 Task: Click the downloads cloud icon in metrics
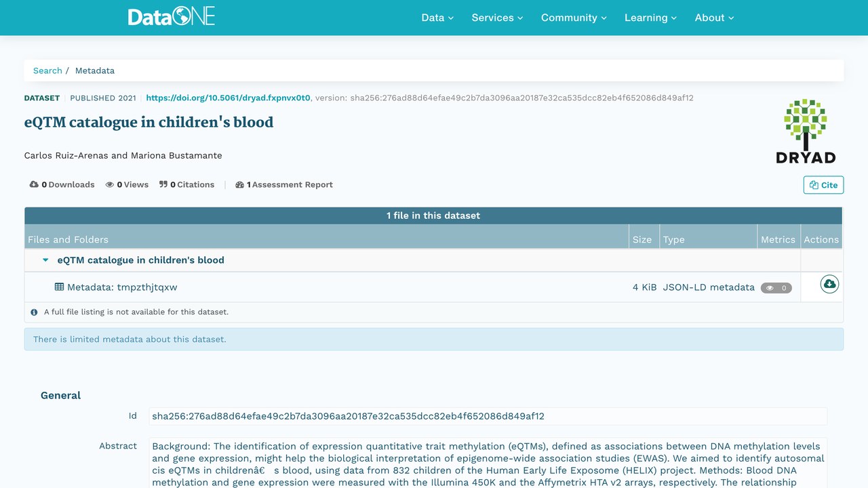coord(34,184)
